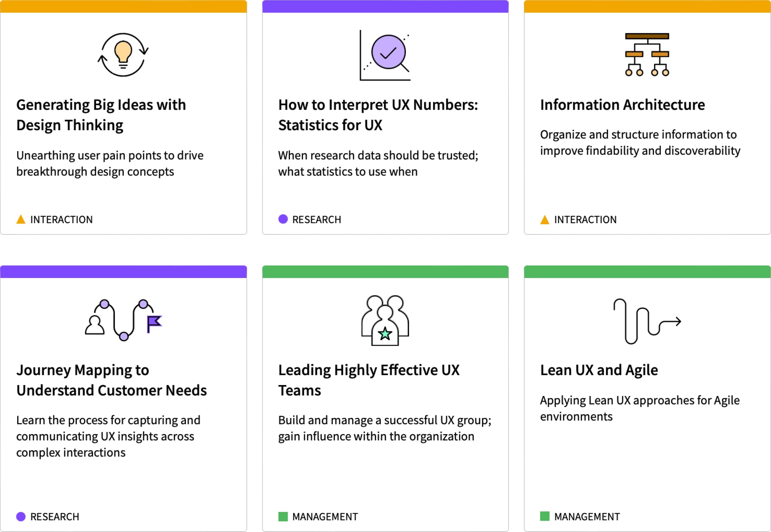Open Journey Mapping to Understand Customer Needs

111,380
